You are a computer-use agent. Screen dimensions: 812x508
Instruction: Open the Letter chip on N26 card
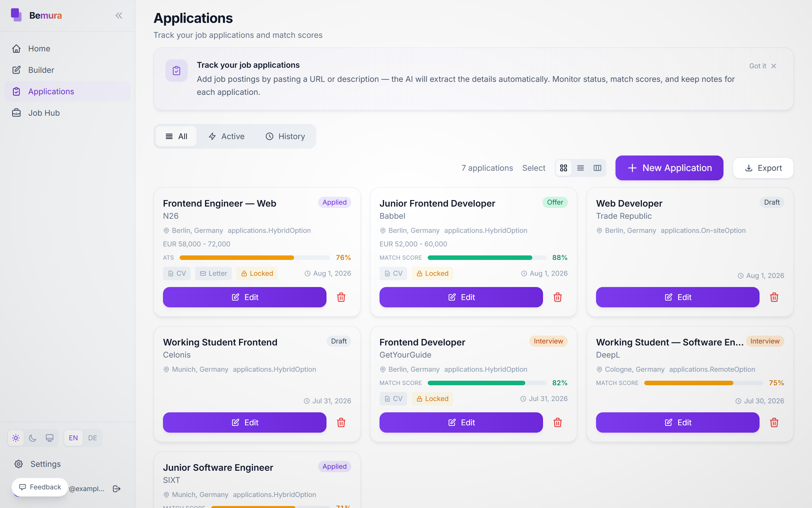(213, 273)
